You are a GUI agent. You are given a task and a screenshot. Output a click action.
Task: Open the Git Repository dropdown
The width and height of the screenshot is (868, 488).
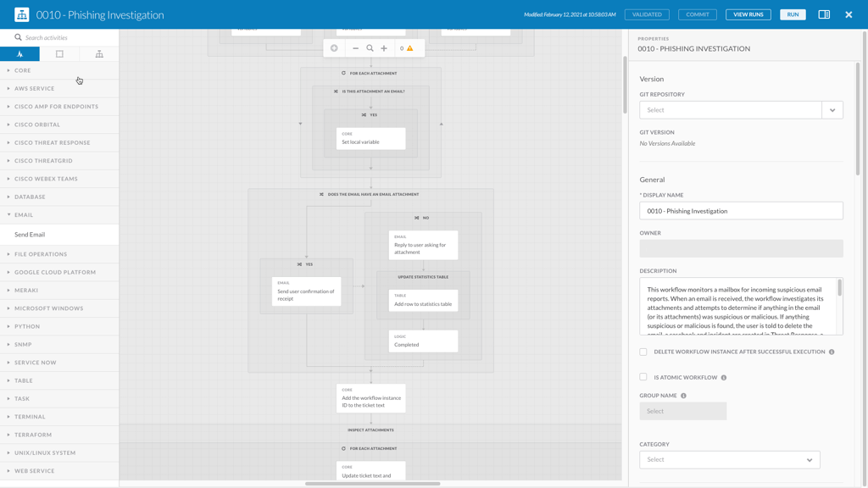tap(832, 110)
